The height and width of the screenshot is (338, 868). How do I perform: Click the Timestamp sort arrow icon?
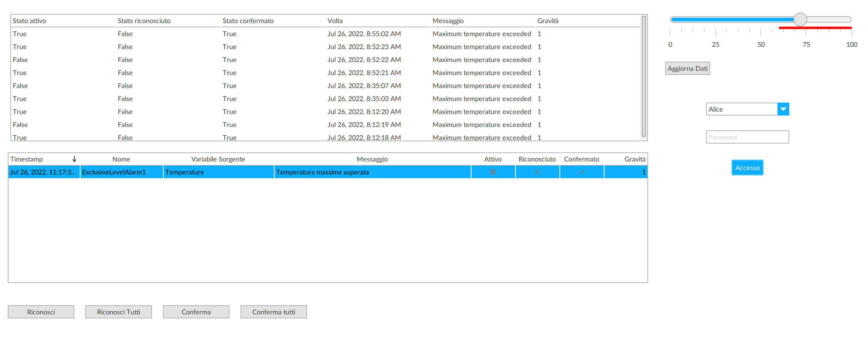click(x=74, y=159)
